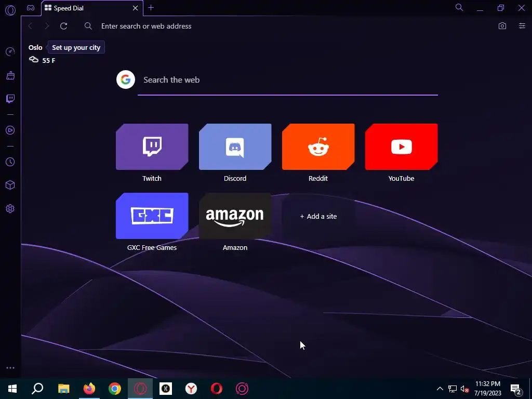532x399 pixels.
Task: Click the Search the web field
Action: [x=288, y=80]
